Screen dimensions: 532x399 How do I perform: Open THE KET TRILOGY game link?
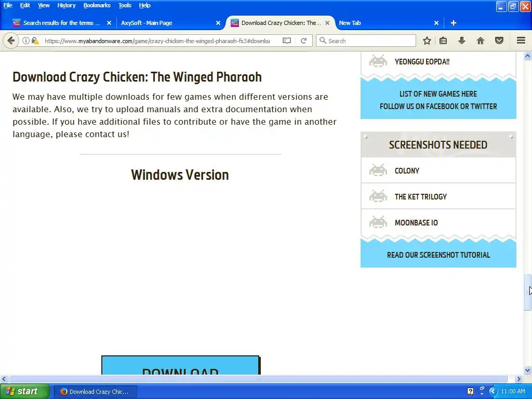(421, 197)
